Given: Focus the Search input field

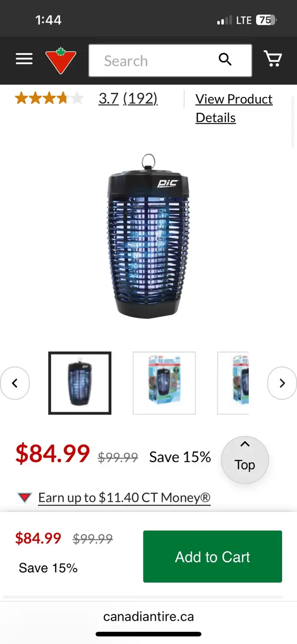Looking at the screenshot, I should pos(170,60).
